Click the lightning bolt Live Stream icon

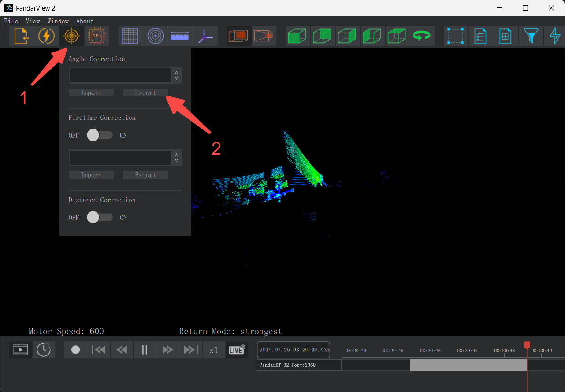(46, 36)
